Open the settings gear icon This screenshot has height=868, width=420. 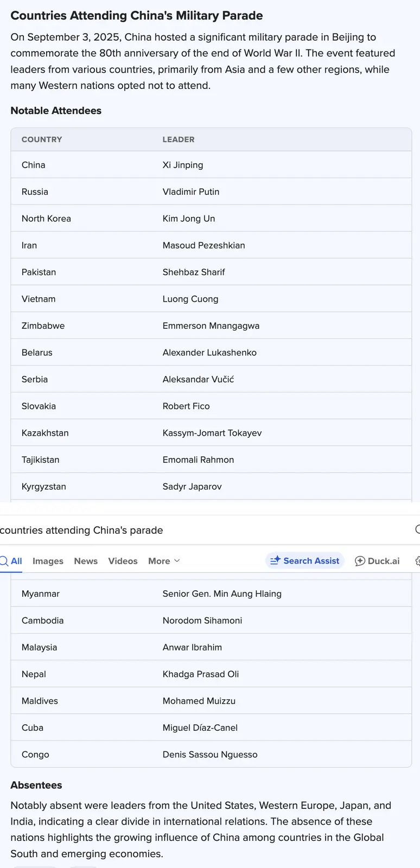(x=417, y=561)
